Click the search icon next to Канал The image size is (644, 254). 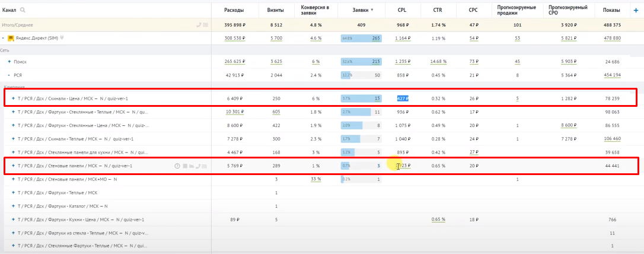pyautogui.click(x=23, y=10)
